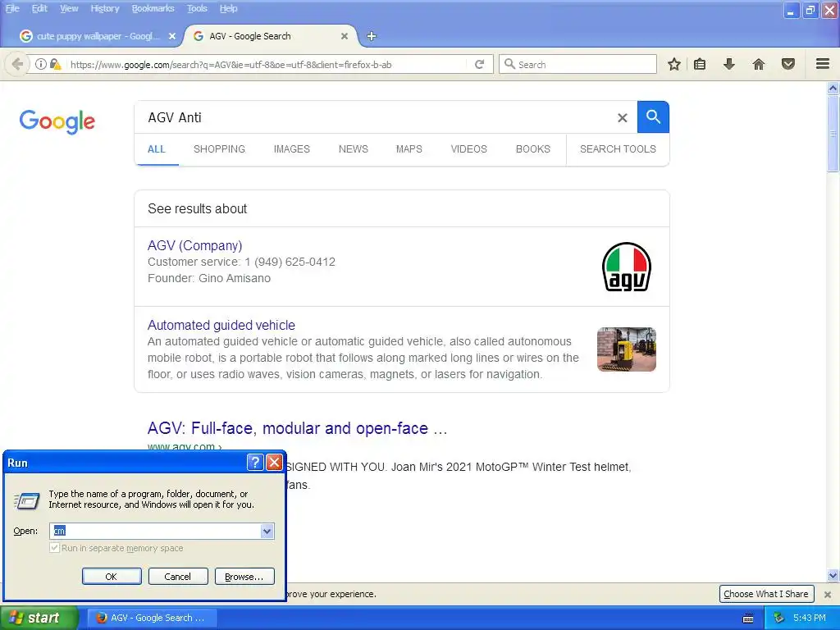Click OK in the Run dialog
This screenshot has width=840, height=630.
click(112, 577)
